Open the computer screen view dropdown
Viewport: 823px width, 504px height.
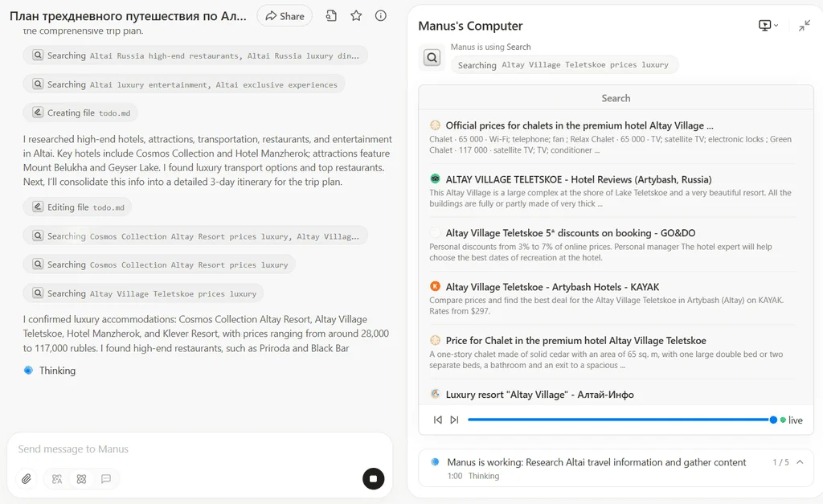pos(768,26)
